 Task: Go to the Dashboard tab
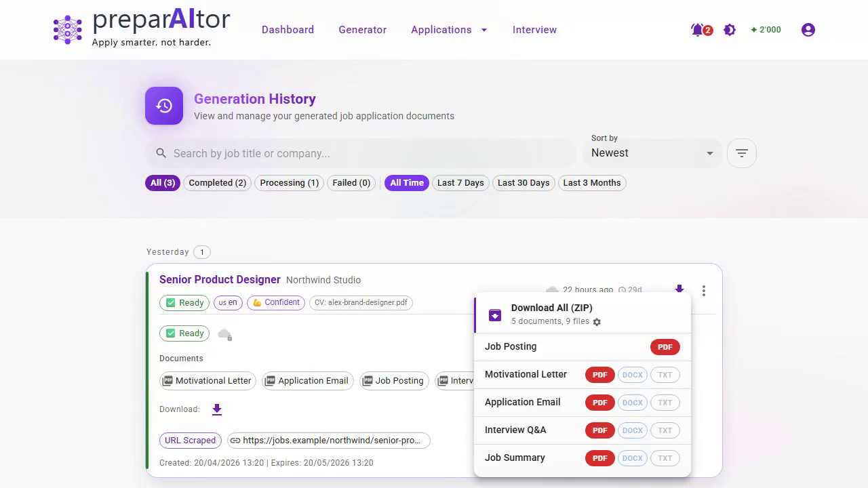click(x=288, y=30)
